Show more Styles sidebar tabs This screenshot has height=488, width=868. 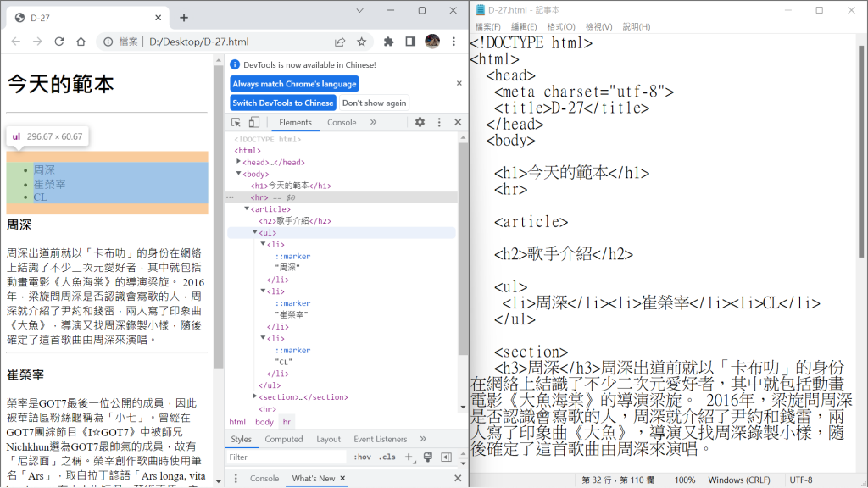pos(424,439)
